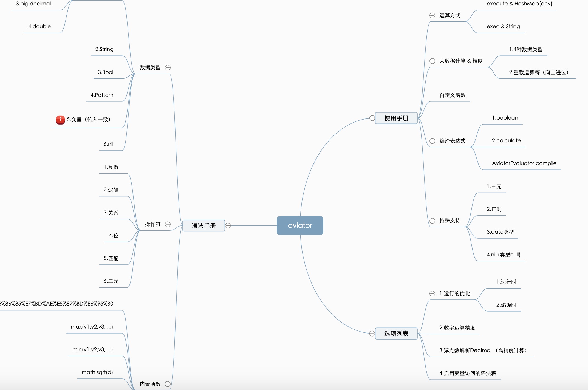Collapse the 语法手册 branch
This screenshot has height=390, width=588.
[227, 225]
